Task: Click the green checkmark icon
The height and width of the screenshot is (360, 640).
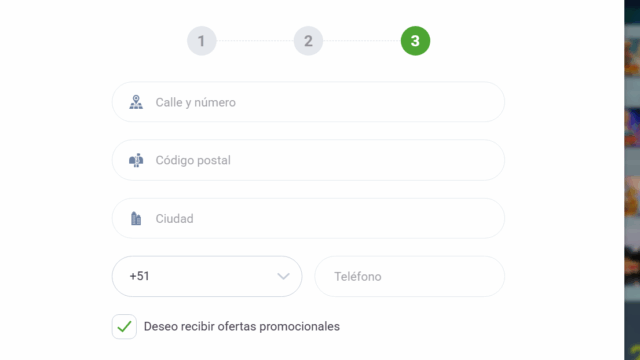Action: click(124, 327)
